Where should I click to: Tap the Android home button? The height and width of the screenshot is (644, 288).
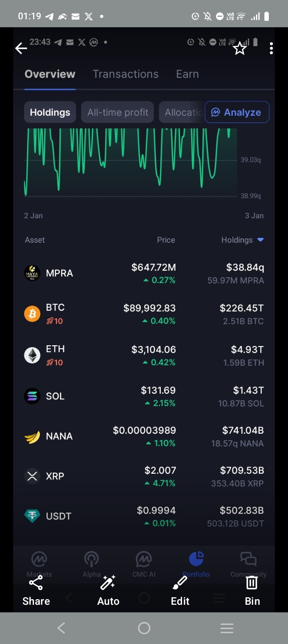144,628
